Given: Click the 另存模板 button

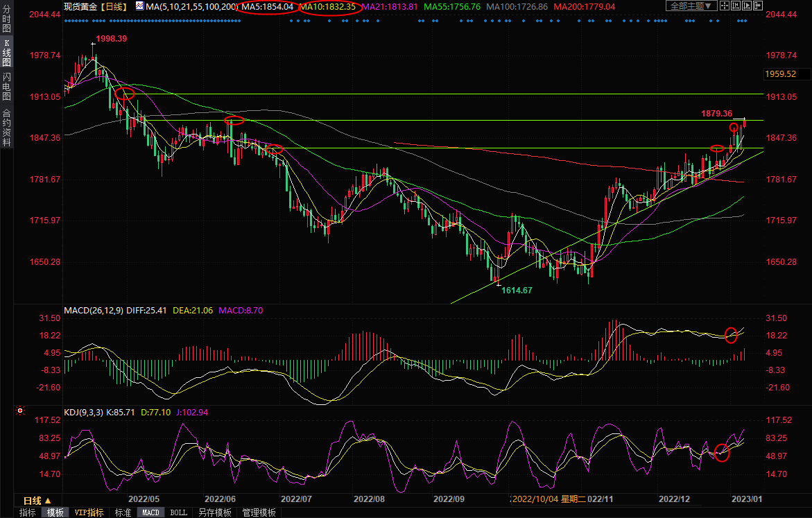Looking at the screenshot, I should pos(214,512).
